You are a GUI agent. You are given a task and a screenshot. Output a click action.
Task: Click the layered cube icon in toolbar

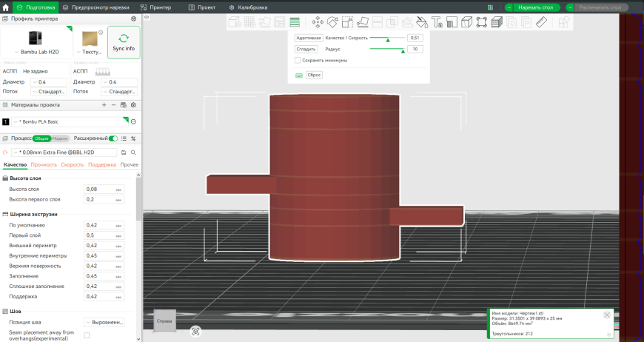[x=497, y=21]
